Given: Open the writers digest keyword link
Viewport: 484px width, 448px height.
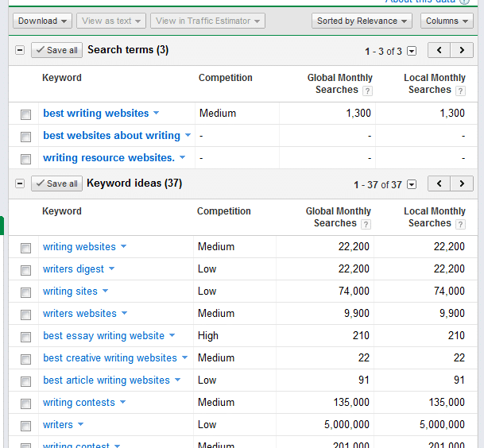Looking at the screenshot, I should (x=73, y=268).
